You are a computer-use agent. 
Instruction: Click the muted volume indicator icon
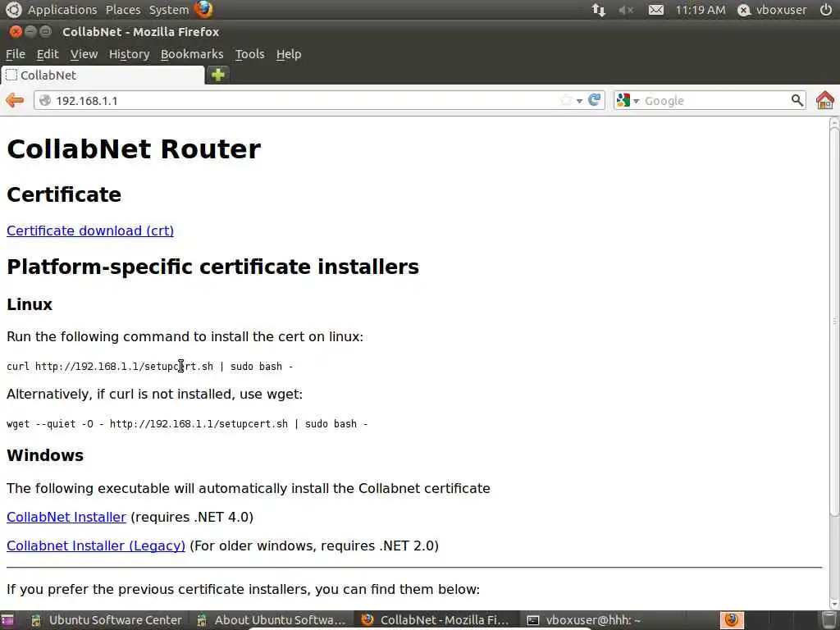pyautogui.click(x=626, y=10)
